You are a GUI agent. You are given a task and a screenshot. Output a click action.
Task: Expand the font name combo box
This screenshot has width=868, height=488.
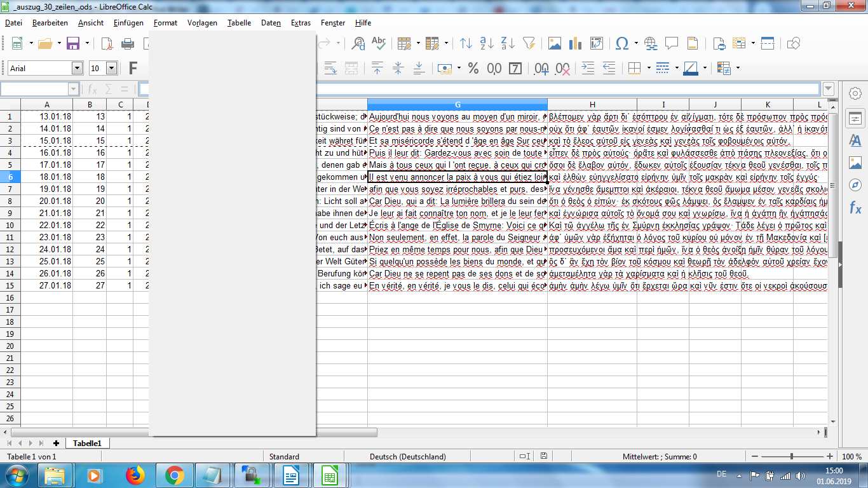pyautogui.click(x=78, y=67)
